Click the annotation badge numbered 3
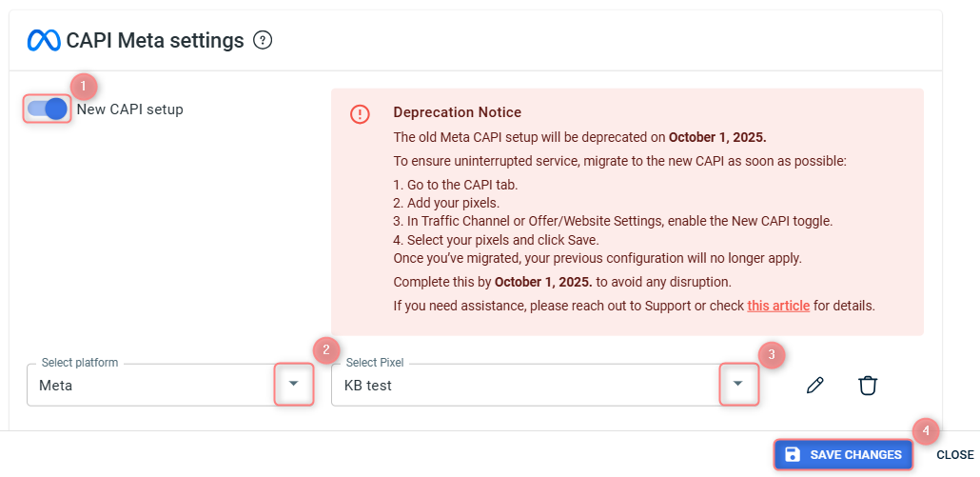The height and width of the screenshot is (477, 980). (772, 355)
